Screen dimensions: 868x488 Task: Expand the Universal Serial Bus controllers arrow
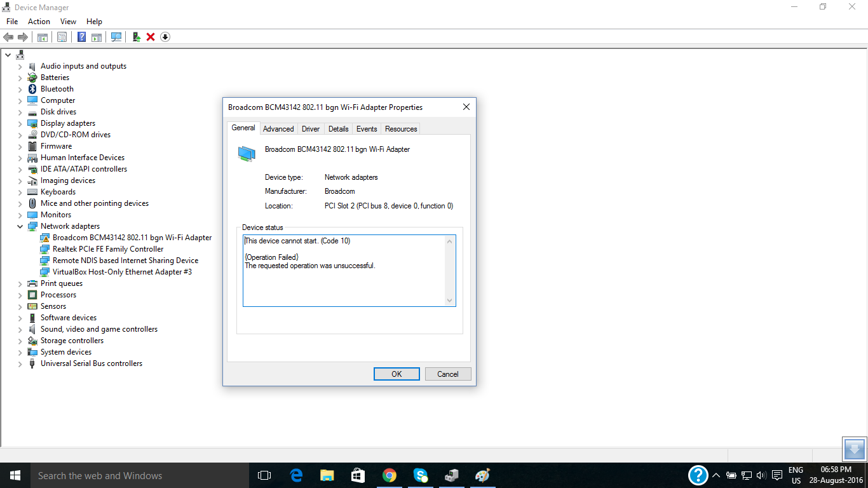coord(20,363)
